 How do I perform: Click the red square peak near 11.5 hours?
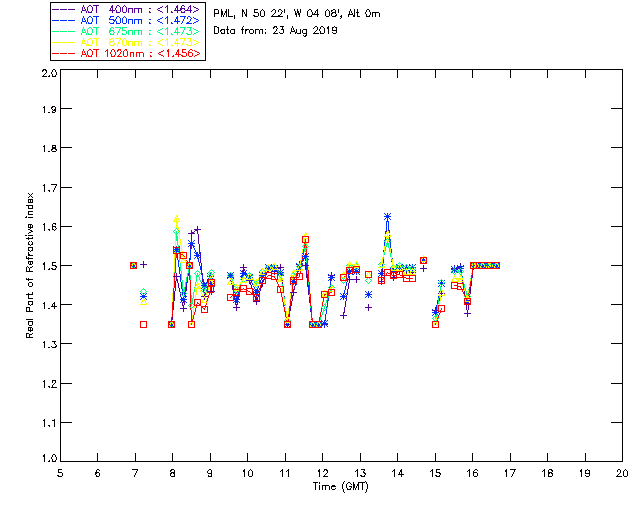point(305,240)
